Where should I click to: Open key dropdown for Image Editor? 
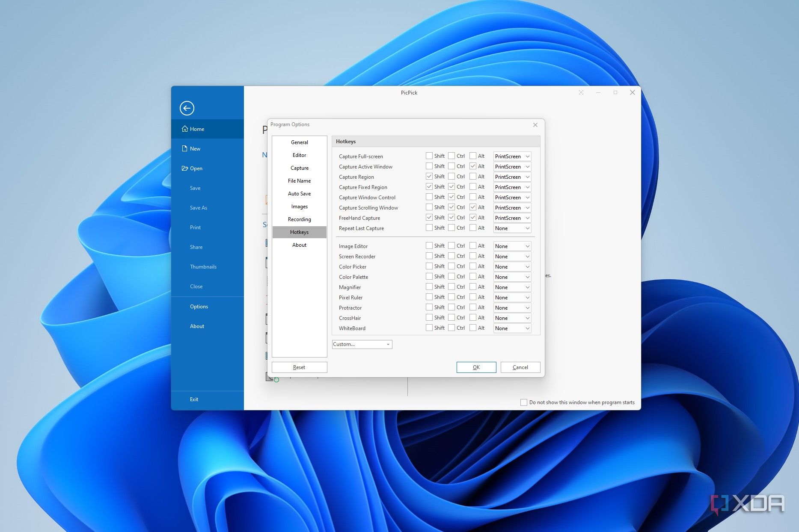pos(512,246)
